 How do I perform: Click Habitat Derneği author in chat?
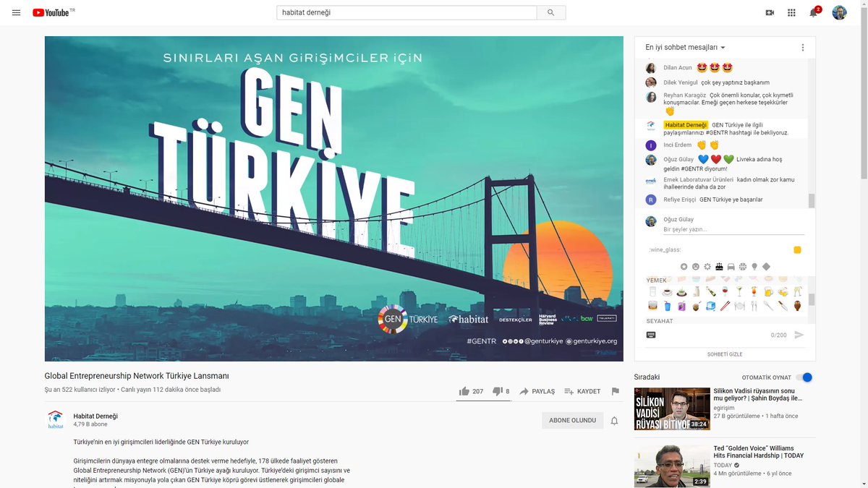click(x=686, y=125)
